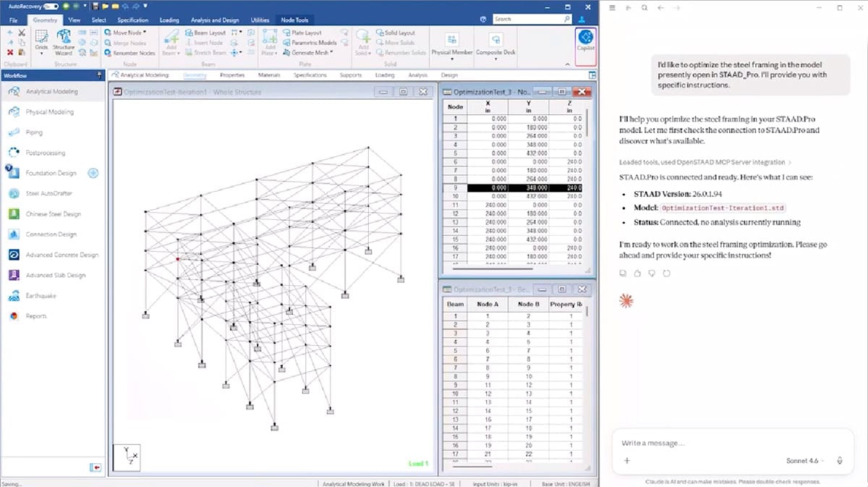This screenshot has height=487, width=868.
Task: Copy the Claude response with copy icon
Action: [x=623, y=273]
